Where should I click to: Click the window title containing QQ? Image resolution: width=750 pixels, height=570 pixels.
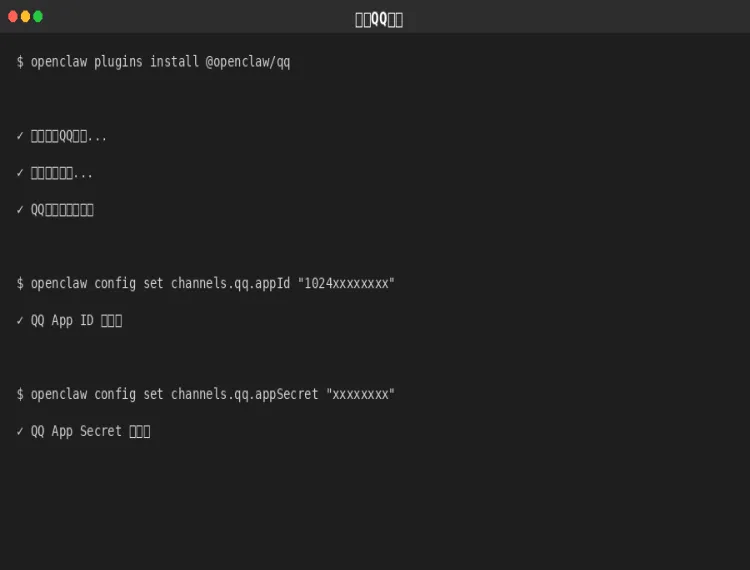[x=379, y=19]
